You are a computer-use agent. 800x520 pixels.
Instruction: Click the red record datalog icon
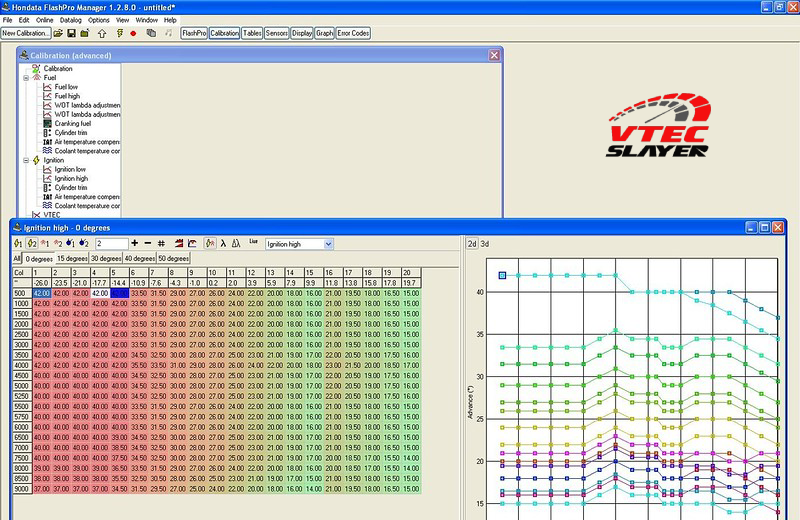coord(133,33)
